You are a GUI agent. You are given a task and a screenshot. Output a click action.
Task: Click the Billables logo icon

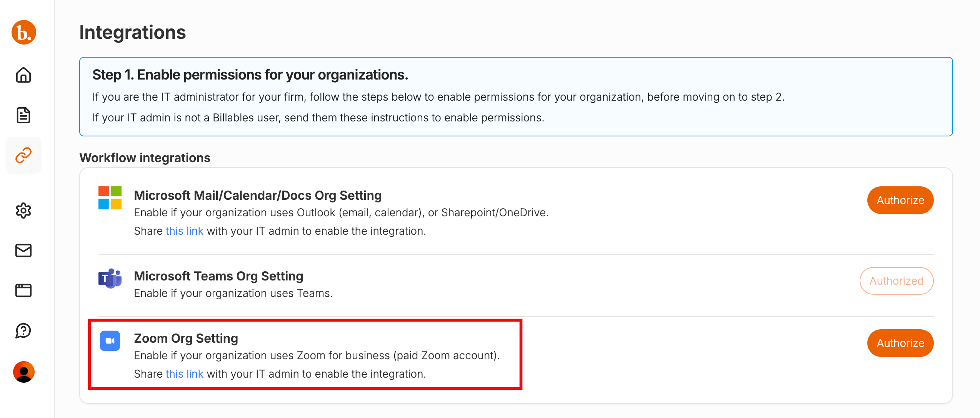(24, 32)
